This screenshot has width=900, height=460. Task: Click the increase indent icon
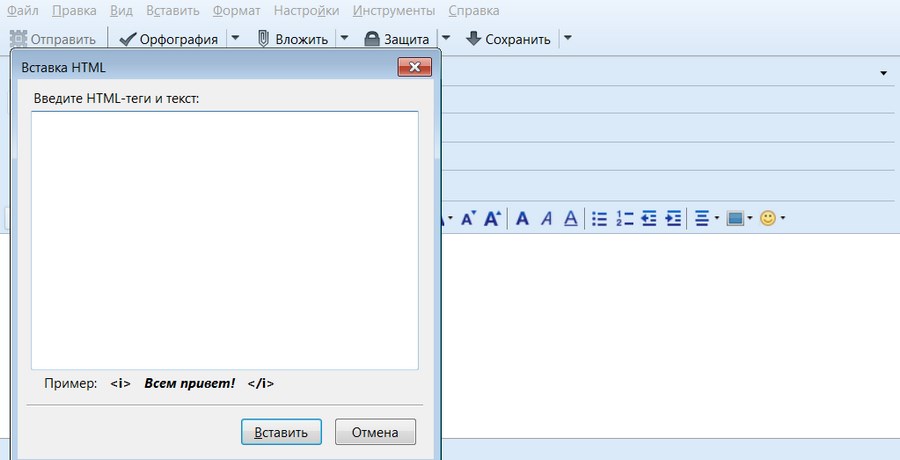coord(673,219)
